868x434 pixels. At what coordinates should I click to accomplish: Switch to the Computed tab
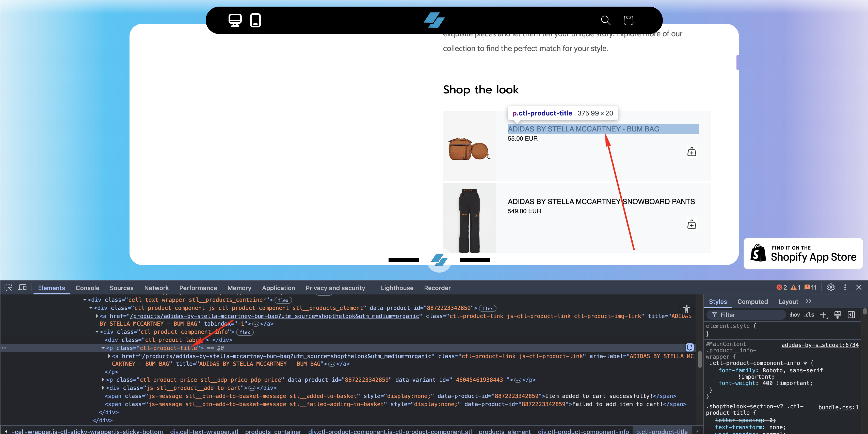pos(752,302)
